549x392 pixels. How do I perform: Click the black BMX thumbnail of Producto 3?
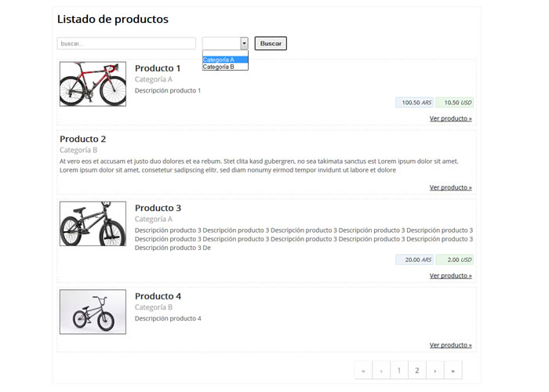[x=93, y=223]
